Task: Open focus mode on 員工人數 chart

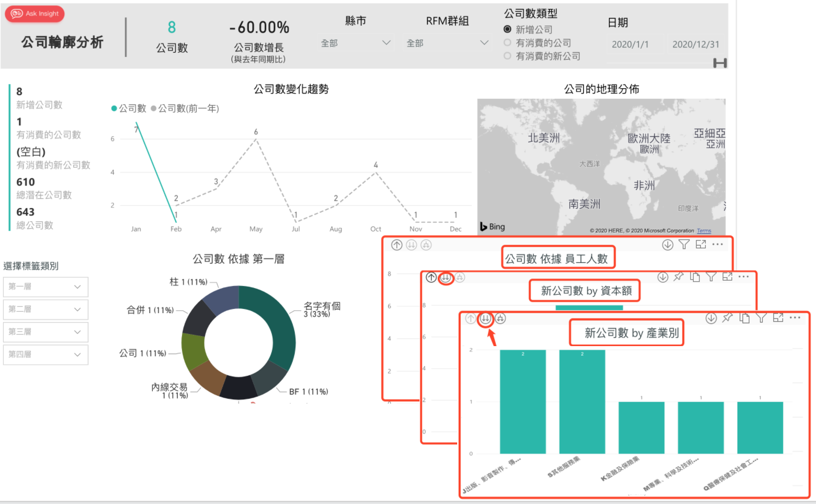Action: coord(701,244)
